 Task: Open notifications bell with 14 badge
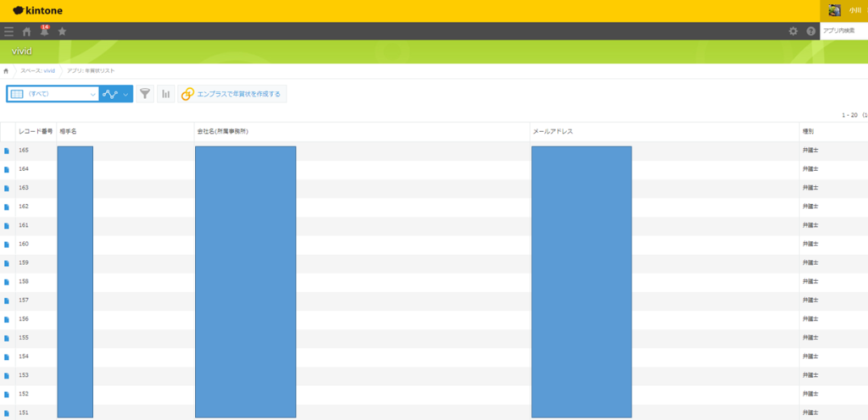pos(44,31)
